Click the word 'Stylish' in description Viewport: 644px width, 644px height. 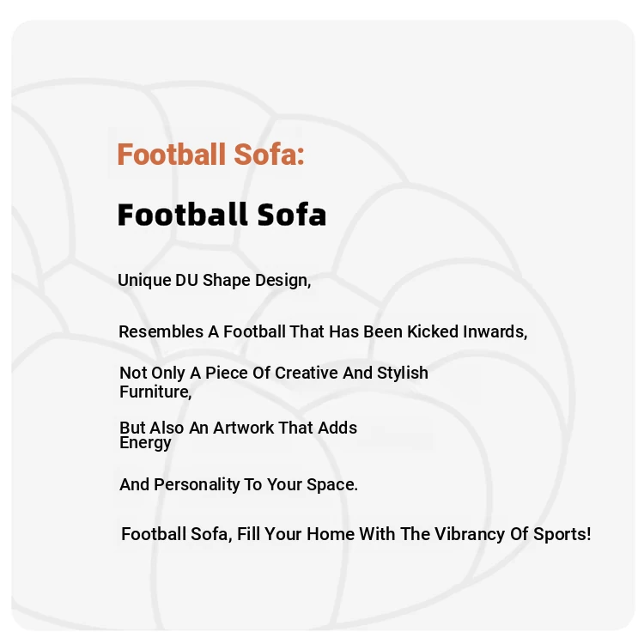pos(403,374)
